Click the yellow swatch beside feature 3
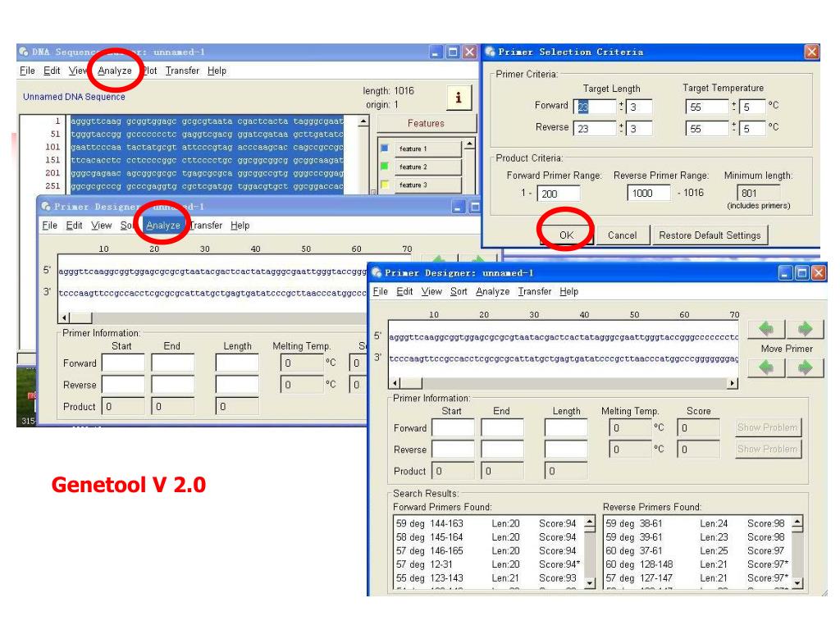Screen dimensions: 840x630 tap(384, 185)
